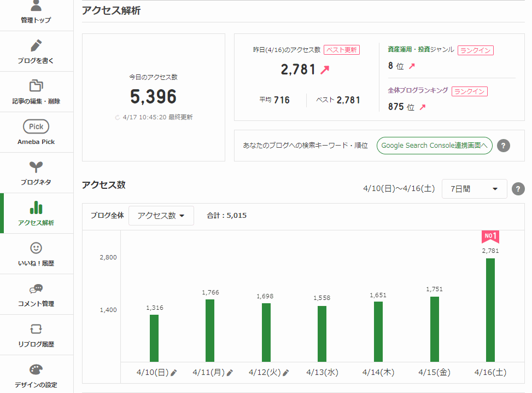The image size is (532, 393).
Task: Click the 4/16(土) axis label
Action: click(490, 373)
